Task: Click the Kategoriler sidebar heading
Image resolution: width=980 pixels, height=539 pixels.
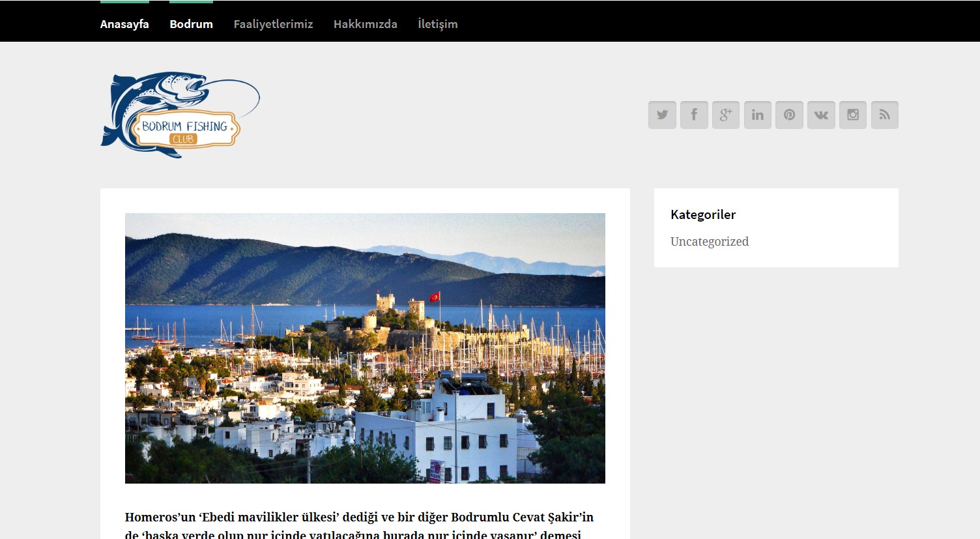Action: pos(702,214)
